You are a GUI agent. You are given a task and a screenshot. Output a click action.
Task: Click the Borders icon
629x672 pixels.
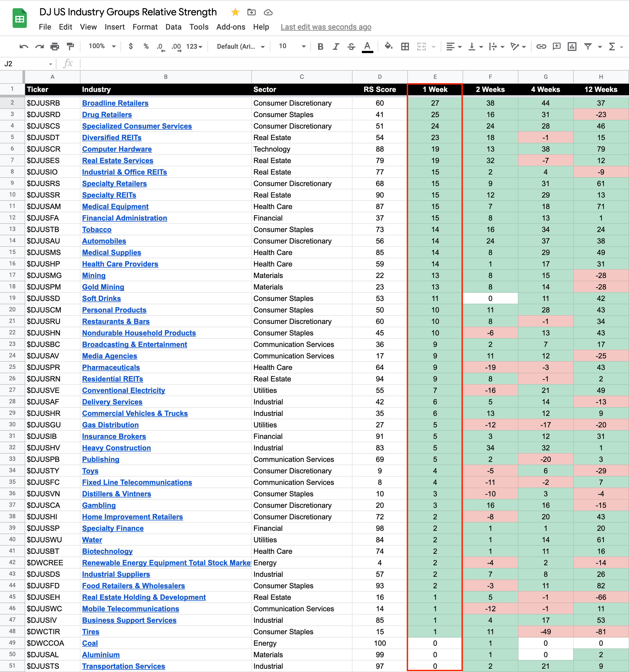pos(405,47)
